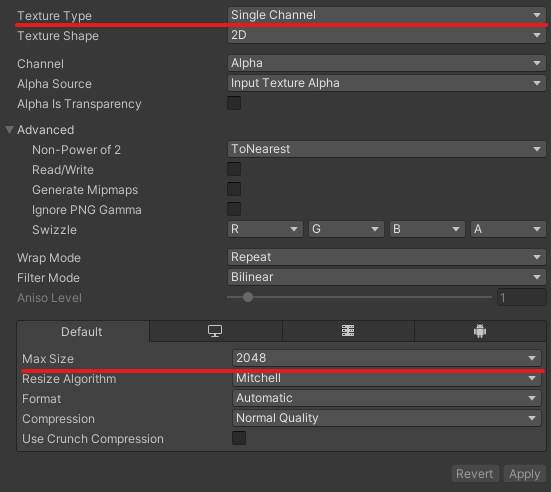Click the Aniso Level slider handle
Image resolution: width=551 pixels, height=492 pixels.
point(248,297)
